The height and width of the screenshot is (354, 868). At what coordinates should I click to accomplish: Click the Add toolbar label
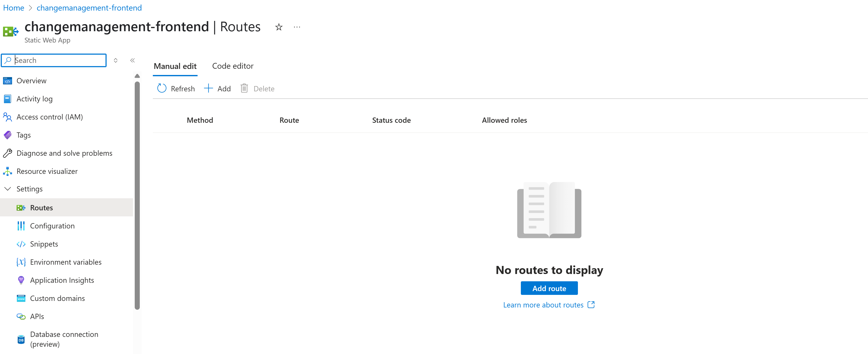[224, 89]
